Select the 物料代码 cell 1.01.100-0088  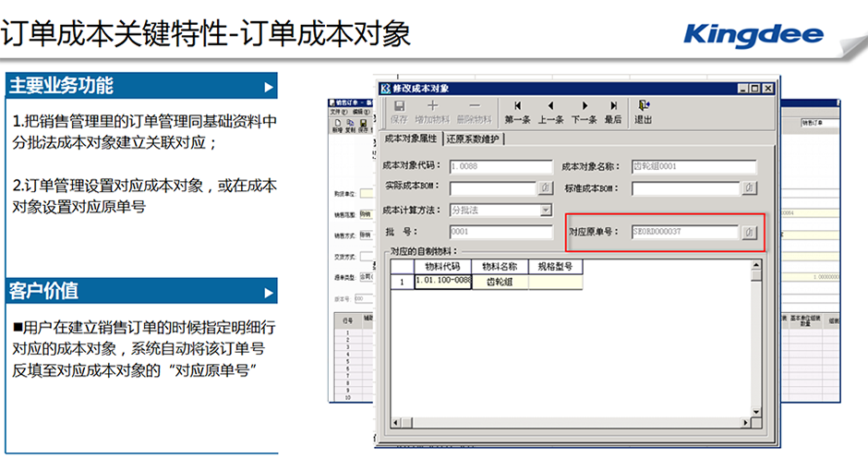tap(443, 282)
